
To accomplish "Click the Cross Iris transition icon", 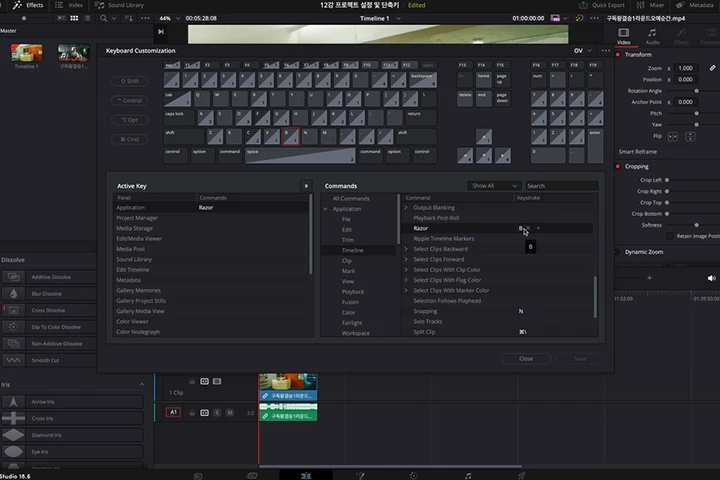I will 13,418.
